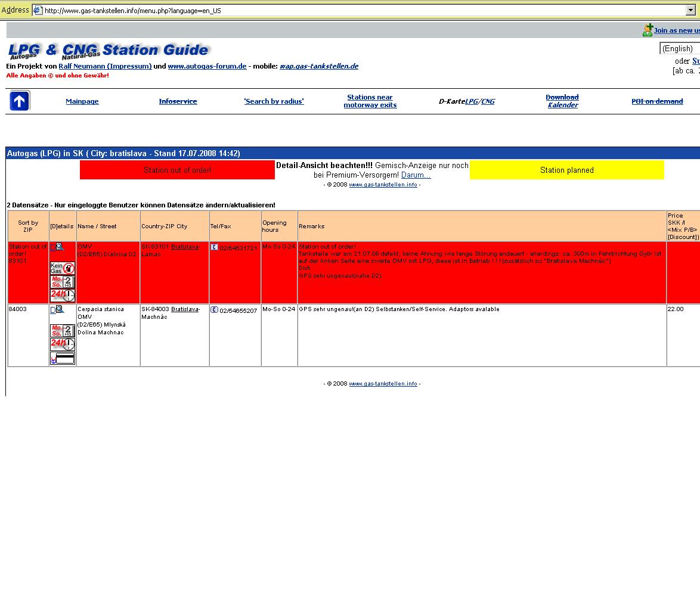Open the address bar dropdown arrow
This screenshot has width=700, height=615.
click(690, 10)
